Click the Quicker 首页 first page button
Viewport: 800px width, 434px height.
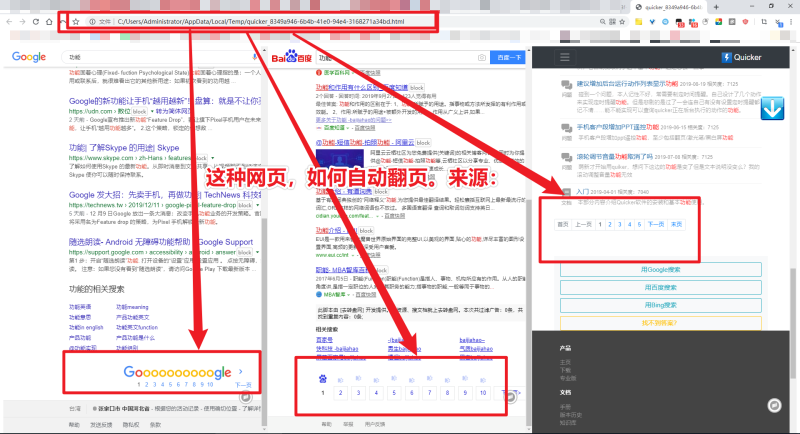pos(563,224)
